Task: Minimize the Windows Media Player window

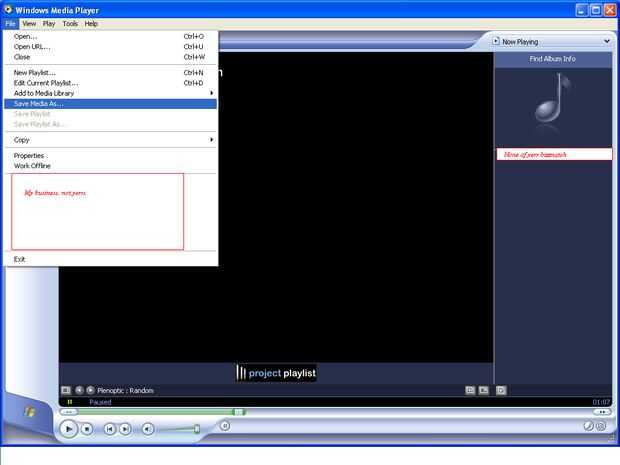Action: pyautogui.click(x=581, y=10)
